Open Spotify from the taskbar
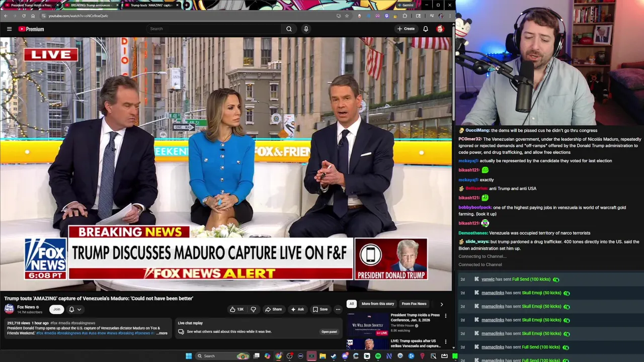Viewport: 644px width, 362px height. click(378, 356)
